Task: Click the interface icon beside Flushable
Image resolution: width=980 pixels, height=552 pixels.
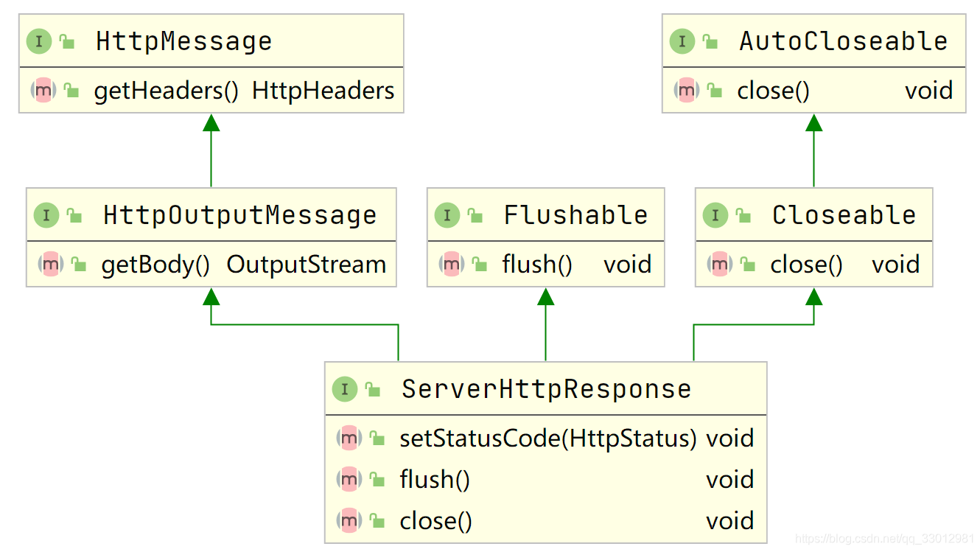Action: click(x=447, y=215)
